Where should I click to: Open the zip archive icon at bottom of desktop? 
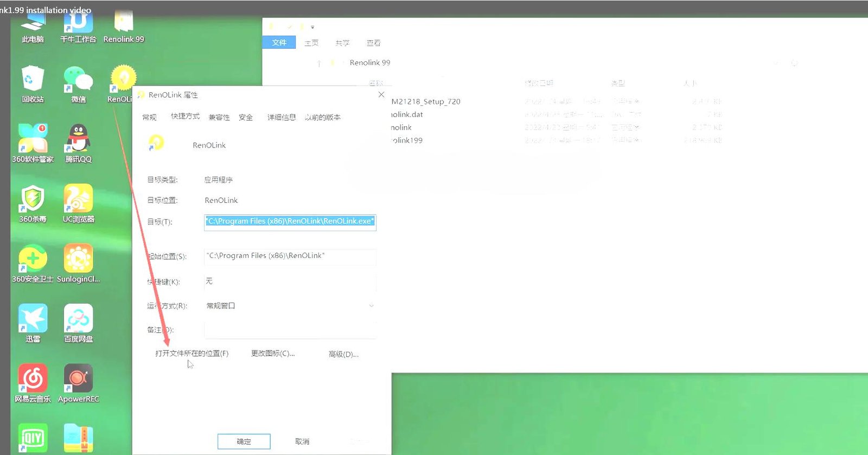78,438
